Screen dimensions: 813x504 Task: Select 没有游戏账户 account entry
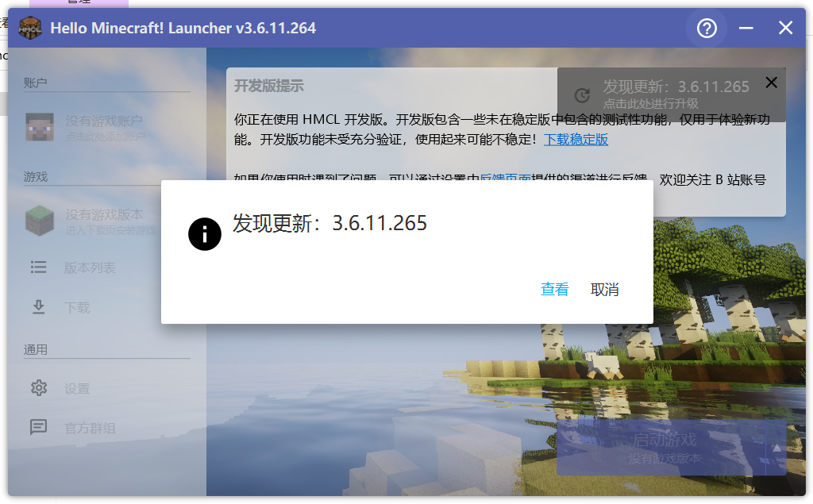click(x=103, y=127)
